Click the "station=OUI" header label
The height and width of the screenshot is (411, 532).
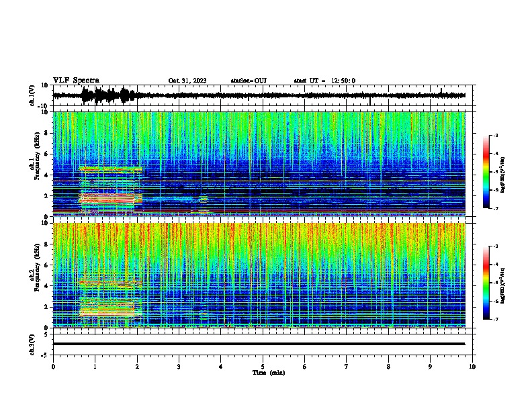tap(249, 81)
